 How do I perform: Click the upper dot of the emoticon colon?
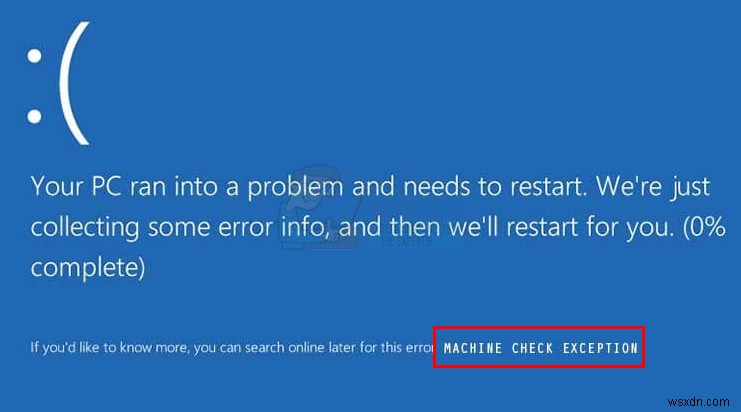click(34, 56)
